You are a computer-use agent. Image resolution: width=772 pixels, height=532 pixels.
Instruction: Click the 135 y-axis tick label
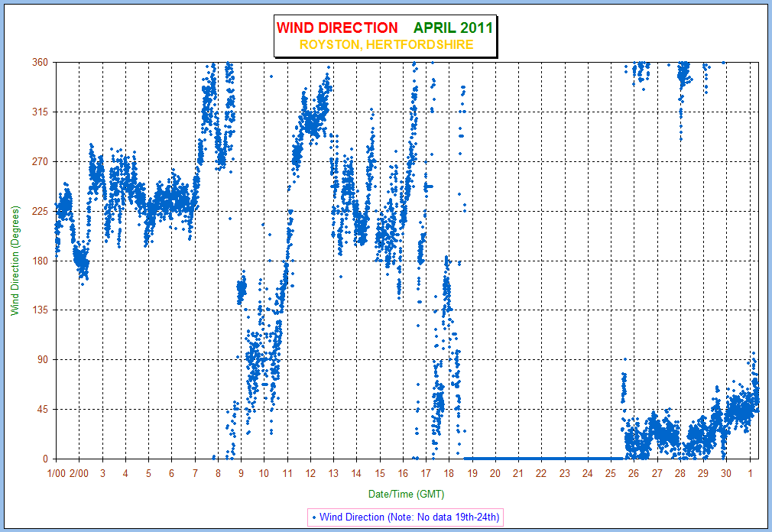pos(41,310)
